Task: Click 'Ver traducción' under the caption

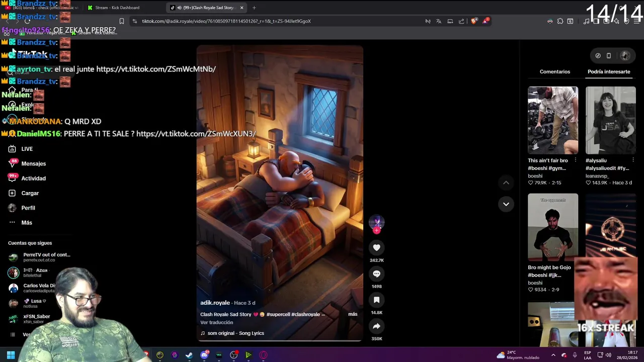Action: [217, 322]
